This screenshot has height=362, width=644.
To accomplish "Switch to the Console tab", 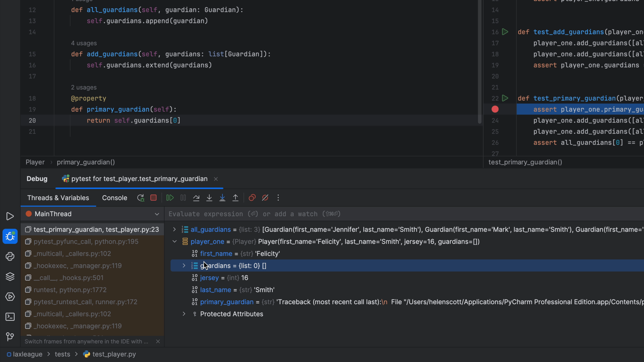I will tap(115, 198).
